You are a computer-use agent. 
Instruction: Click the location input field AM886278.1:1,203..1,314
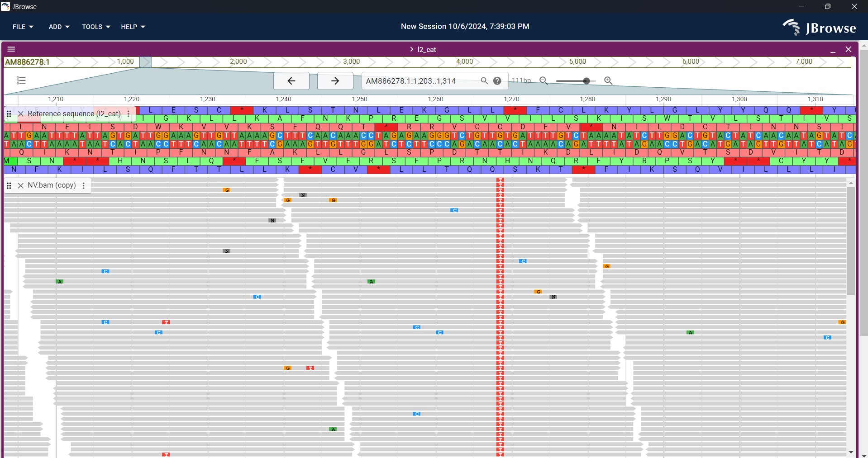(419, 81)
